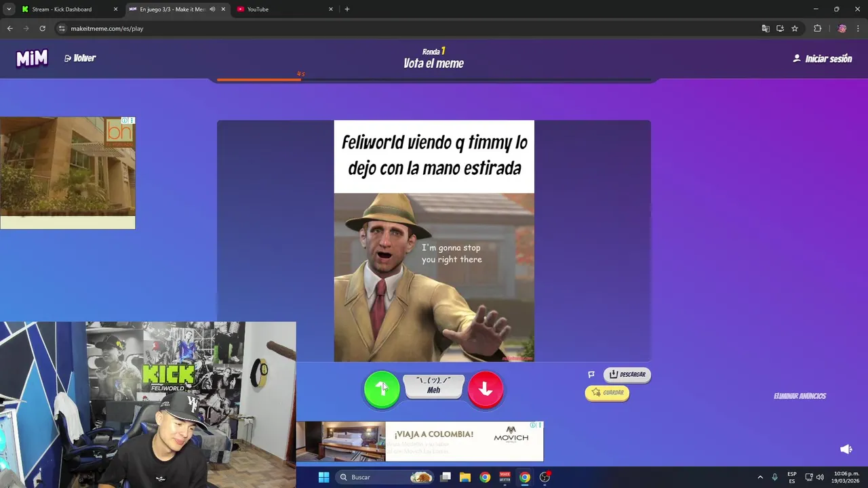Downvote the meme with red arrow

(486, 389)
